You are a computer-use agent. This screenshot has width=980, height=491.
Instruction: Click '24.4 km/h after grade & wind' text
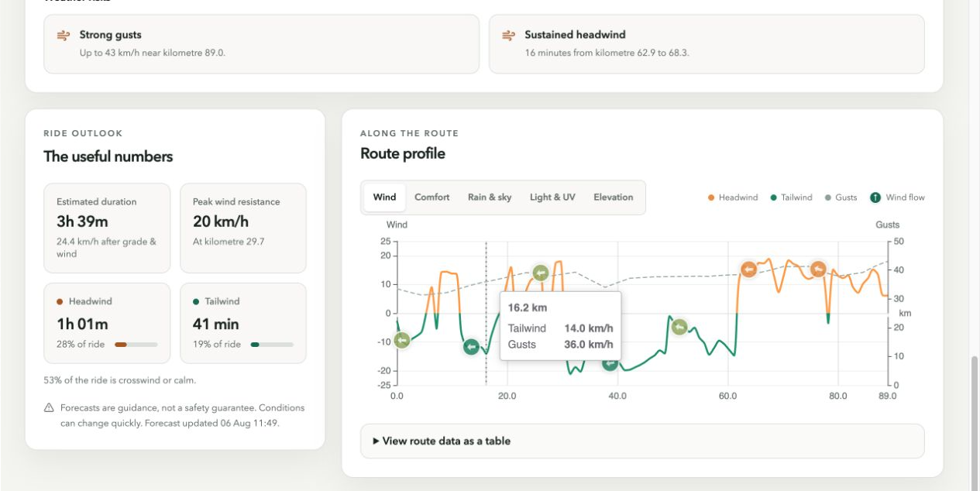coord(106,248)
